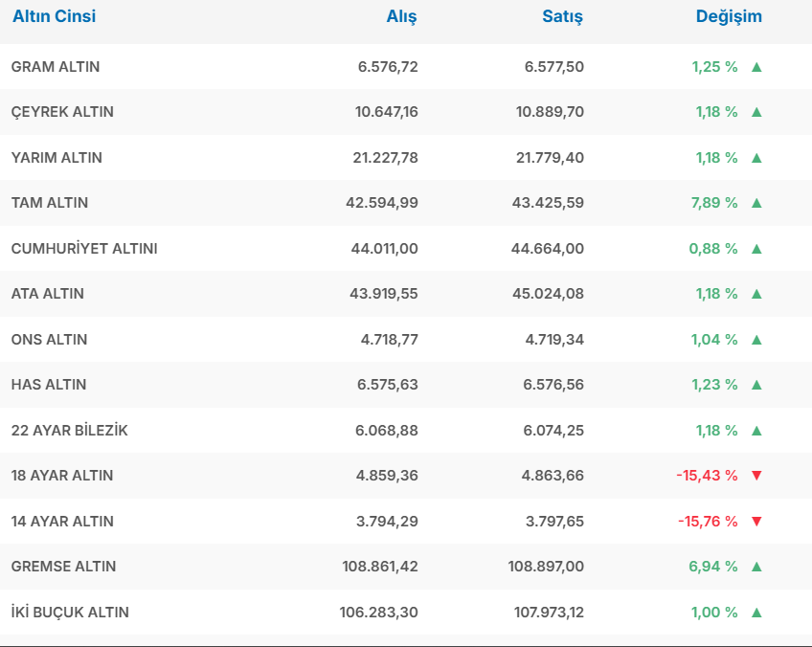The height and width of the screenshot is (647, 812).
Task: Open the YARIM ALTIN row label
Action: (56, 158)
